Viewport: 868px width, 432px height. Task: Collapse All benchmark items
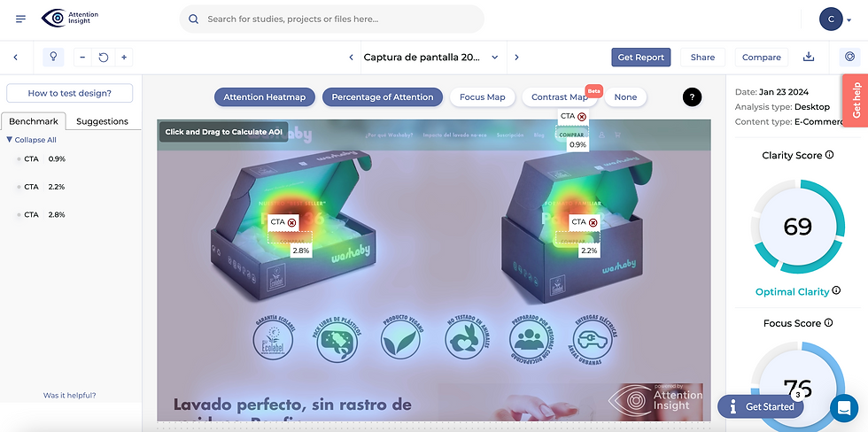[32, 140]
